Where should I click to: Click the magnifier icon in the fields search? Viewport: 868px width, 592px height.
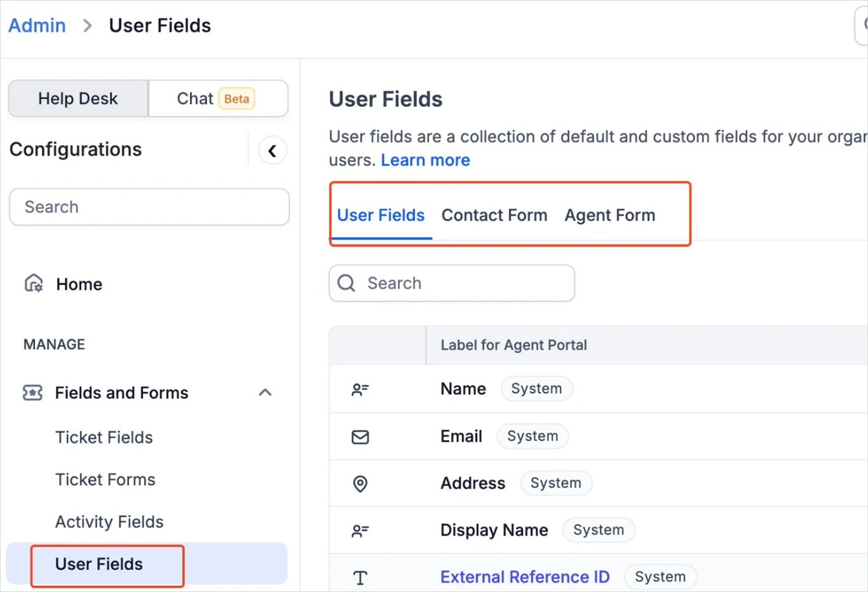(346, 283)
